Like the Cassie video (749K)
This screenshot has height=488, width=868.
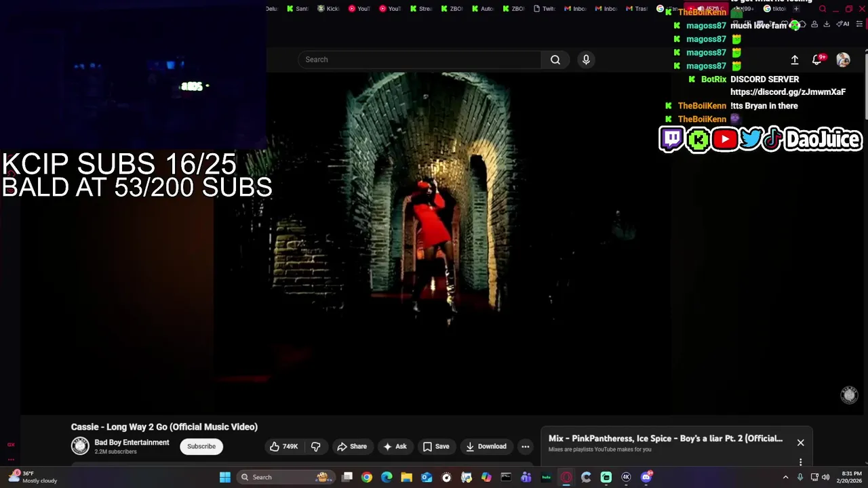pos(283,447)
